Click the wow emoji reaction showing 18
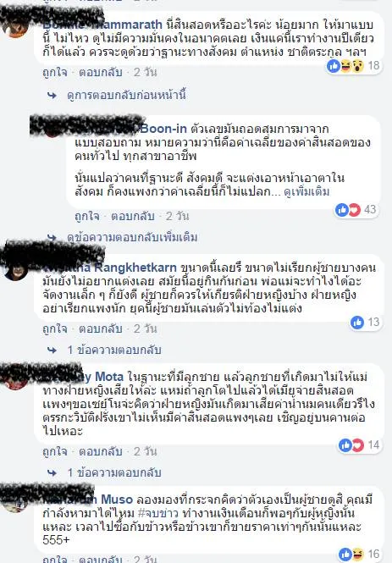 [x=357, y=66]
